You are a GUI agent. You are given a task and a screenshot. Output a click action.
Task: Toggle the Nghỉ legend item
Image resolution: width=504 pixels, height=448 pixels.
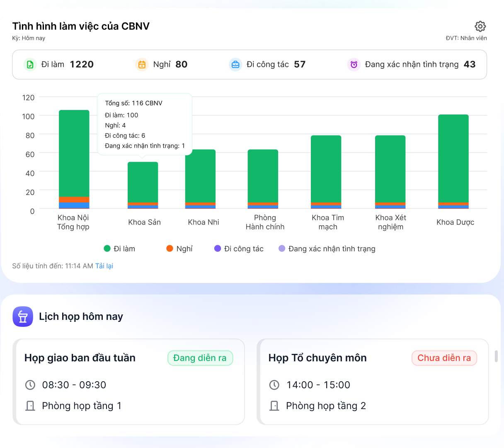[179, 248]
